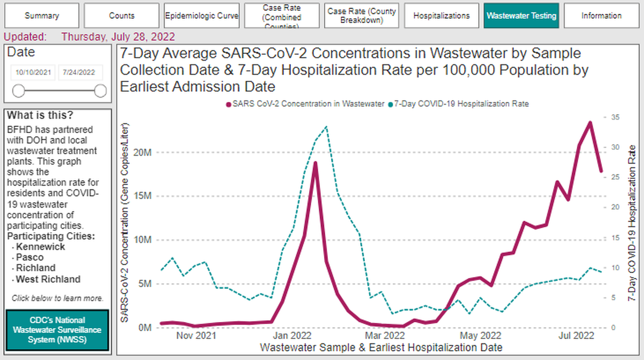Click the 'Click below to learn more.' text
Screen dimensions: 644x360
[58, 298]
